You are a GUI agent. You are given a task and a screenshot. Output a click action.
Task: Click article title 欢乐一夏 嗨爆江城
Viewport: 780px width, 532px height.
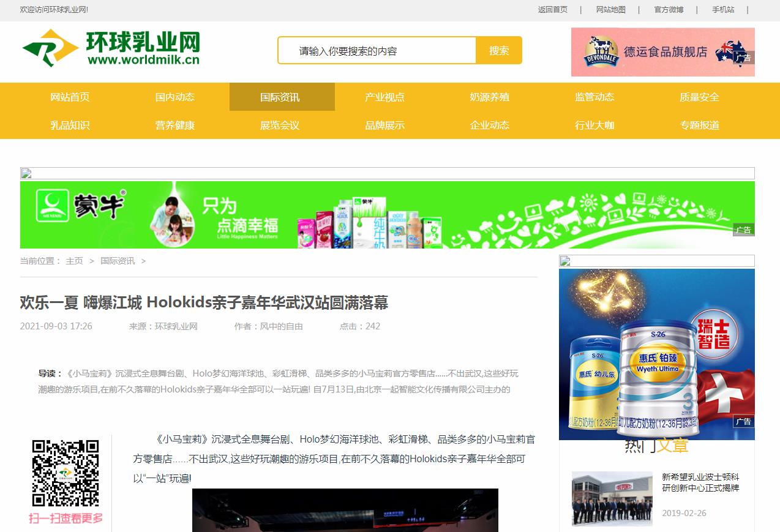point(204,302)
